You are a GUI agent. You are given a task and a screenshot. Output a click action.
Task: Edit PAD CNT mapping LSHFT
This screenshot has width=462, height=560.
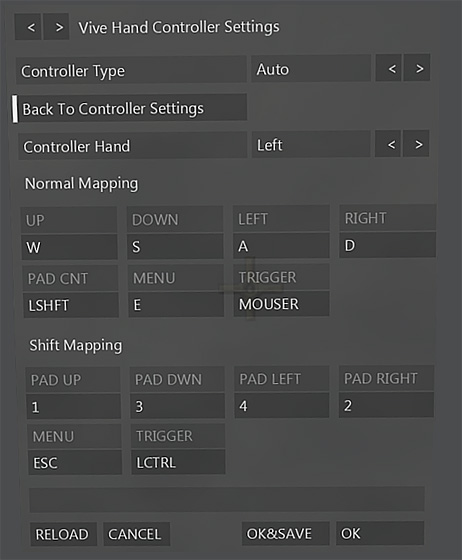[x=71, y=305]
